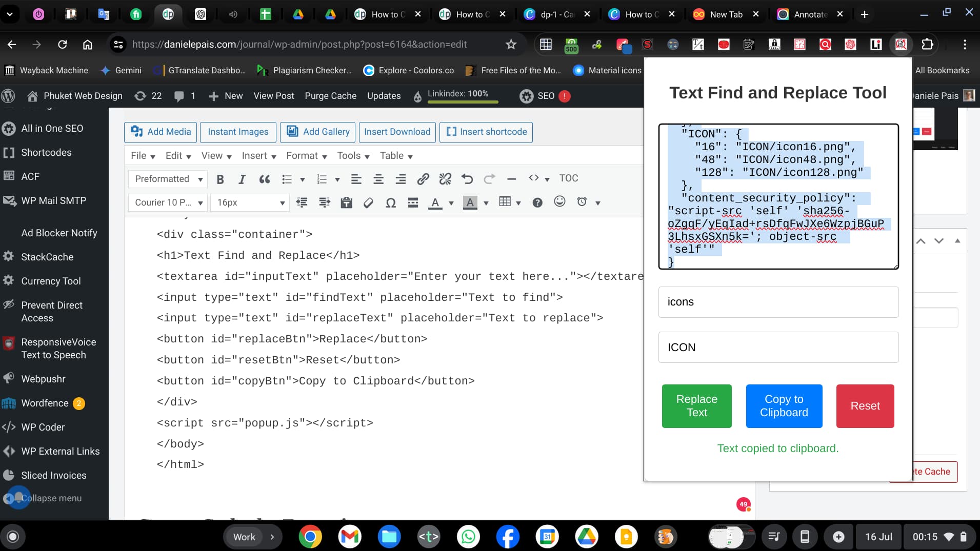Switch to the New Tab browser tab
The width and height of the screenshot is (980, 551).
click(726, 14)
